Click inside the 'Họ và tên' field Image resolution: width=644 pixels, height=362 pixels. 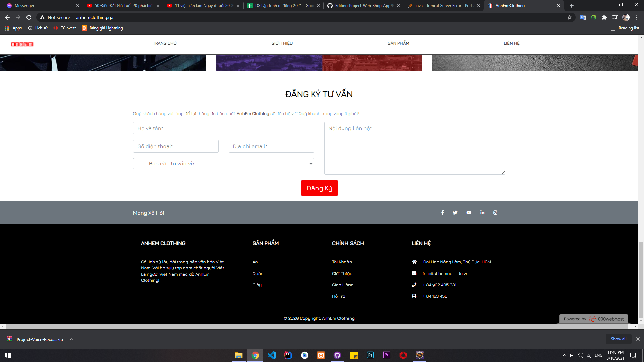pyautogui.click(x=223, y=128)
